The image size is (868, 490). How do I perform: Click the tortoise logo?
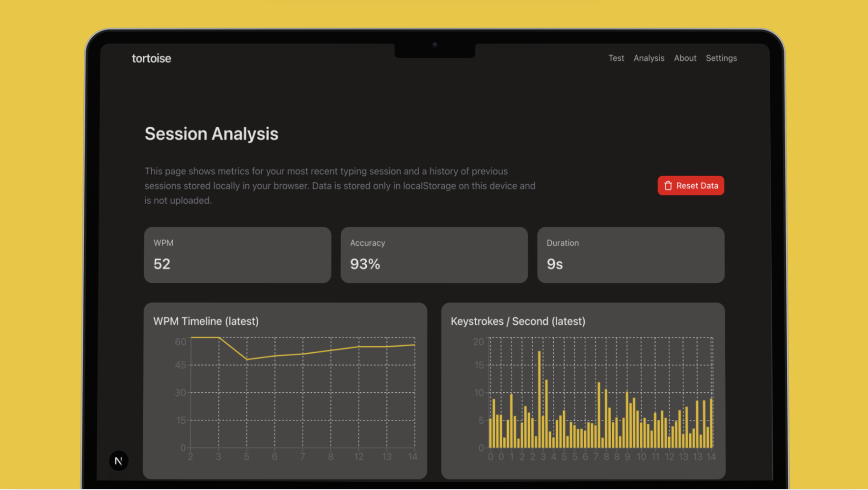(x=151, y=58)
